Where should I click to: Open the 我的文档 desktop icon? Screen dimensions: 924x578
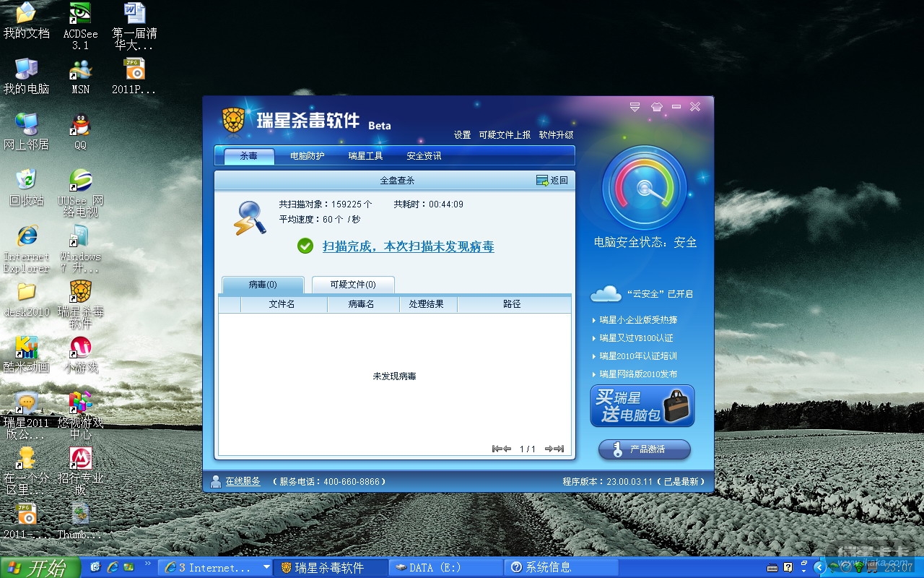click(x=26, y=21)
